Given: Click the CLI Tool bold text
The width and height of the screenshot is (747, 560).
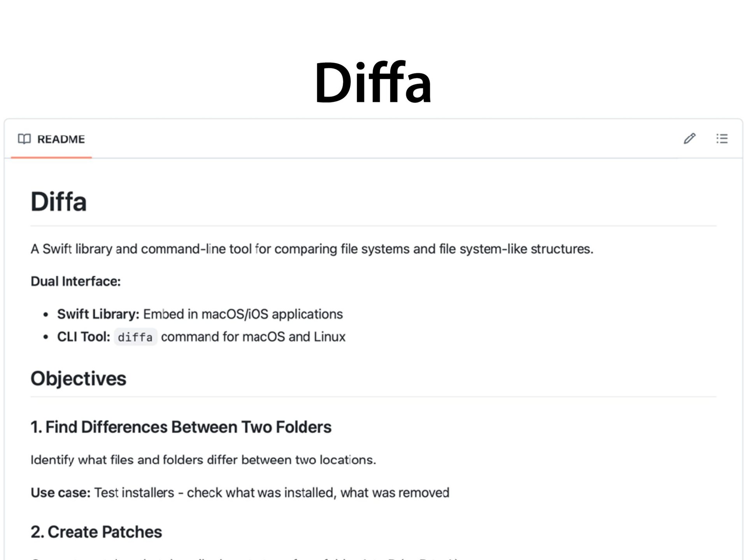Looking at the screenshot, I should pyautogui.click(x=83, y=337).
